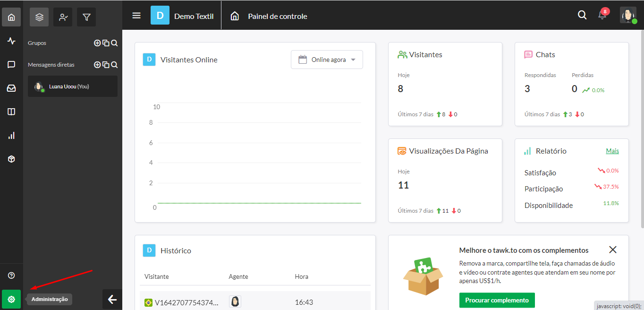The height and width of the screenshot is (310, 644).
Task: Close the complementos promotion card
Action: (x=613, y=250)
